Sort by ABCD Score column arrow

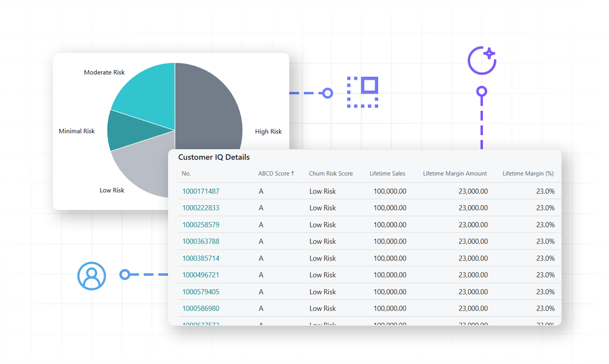[292, 173]
